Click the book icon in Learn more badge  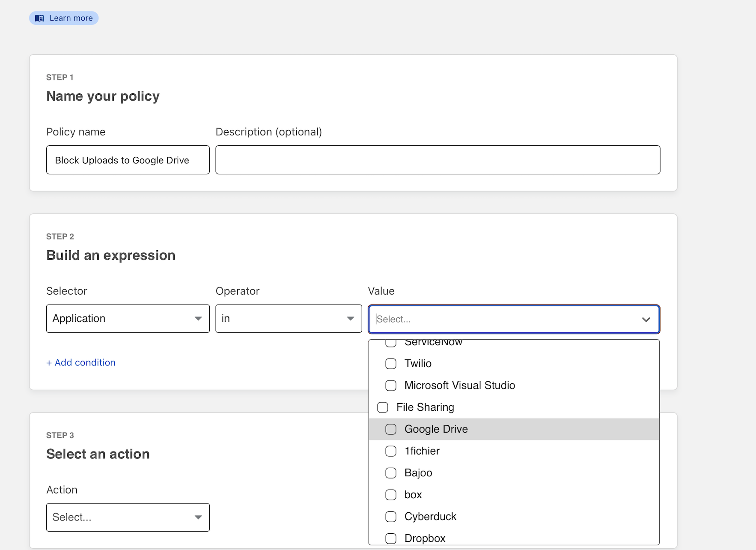(x=39, y=18)
